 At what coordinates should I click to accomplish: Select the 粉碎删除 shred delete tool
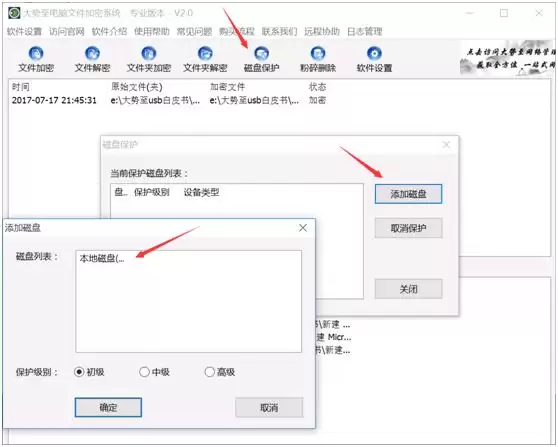pyautogui.click(x=318, y=60)
